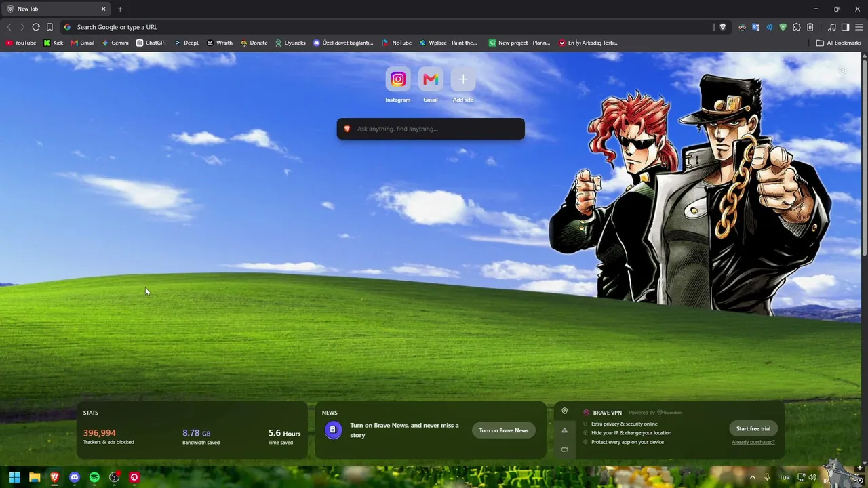The width and height of the screenshot is (868, 488).
Task: Click the Already purchased? link
Action: click(753, 442)
